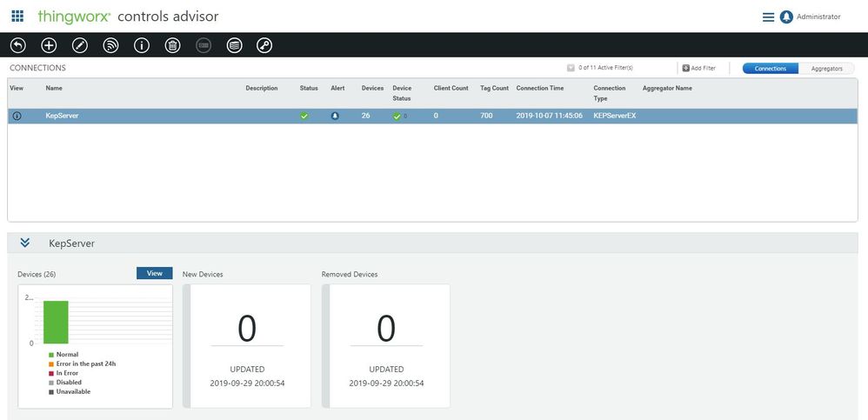
Task: Click the 26 devices cell
Action: click(366, 117)
